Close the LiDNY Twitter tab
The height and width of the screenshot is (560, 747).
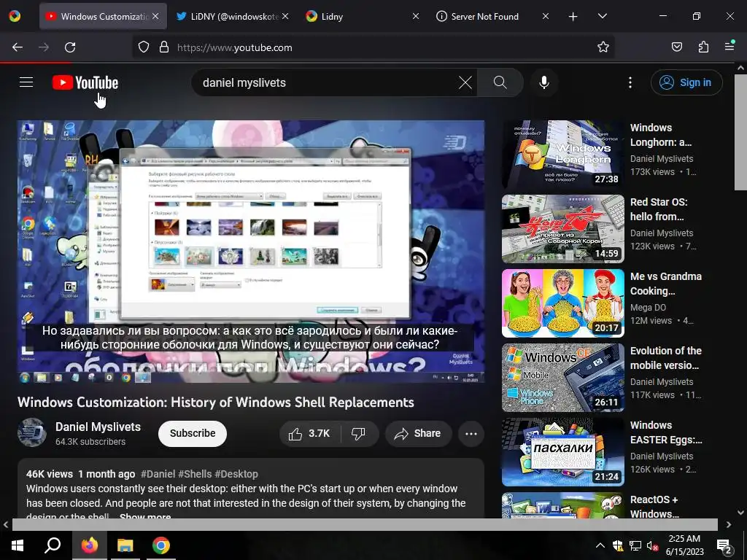click(x=285, y=16)
